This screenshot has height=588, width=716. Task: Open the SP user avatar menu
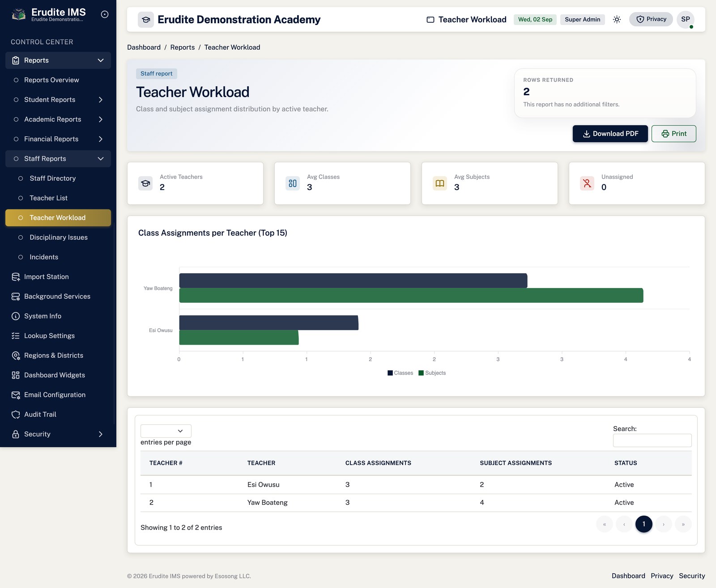[x=685, y=19]
